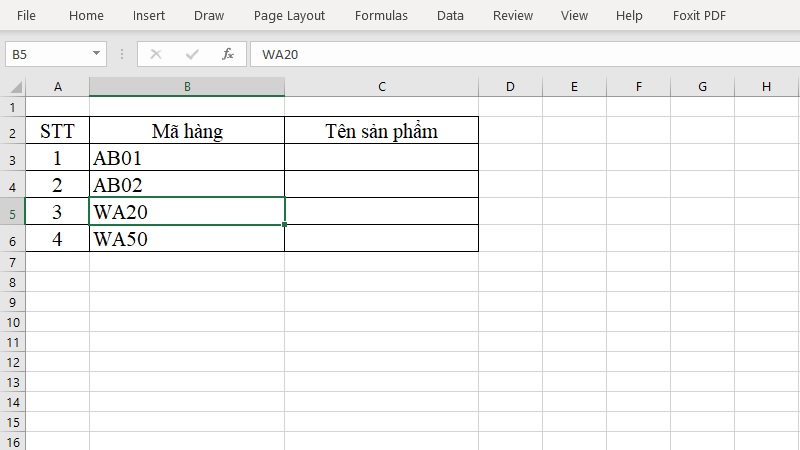Switch to the Home tab
800x450 pixels.
pos(86,16)
